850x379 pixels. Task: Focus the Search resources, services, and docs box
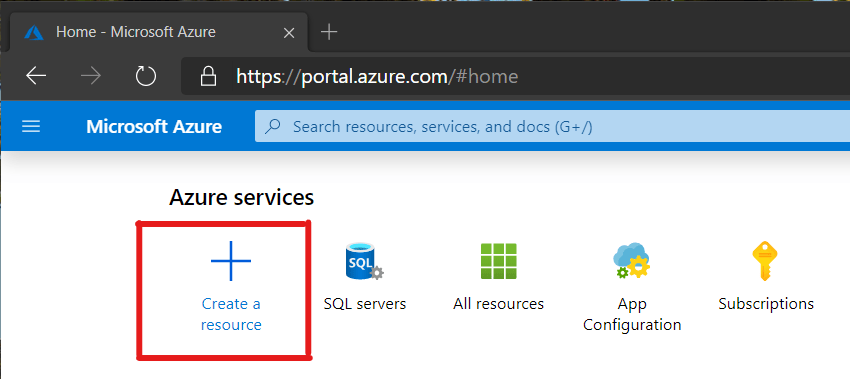pyautogui.click(x=552, y=127)
